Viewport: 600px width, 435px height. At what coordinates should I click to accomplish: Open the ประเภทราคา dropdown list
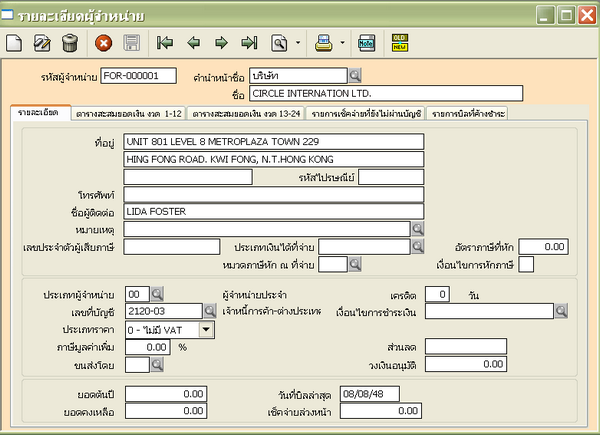click(207, 328)
